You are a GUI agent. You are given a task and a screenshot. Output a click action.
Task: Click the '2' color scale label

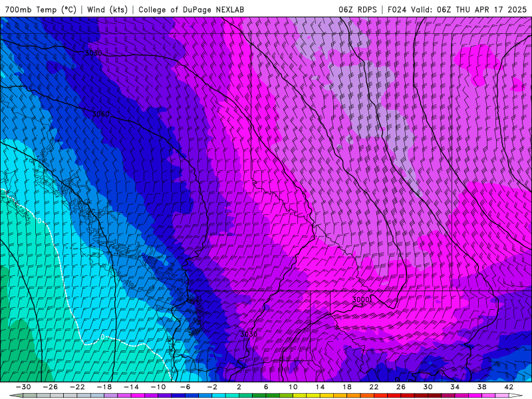(x=239, y=387)
